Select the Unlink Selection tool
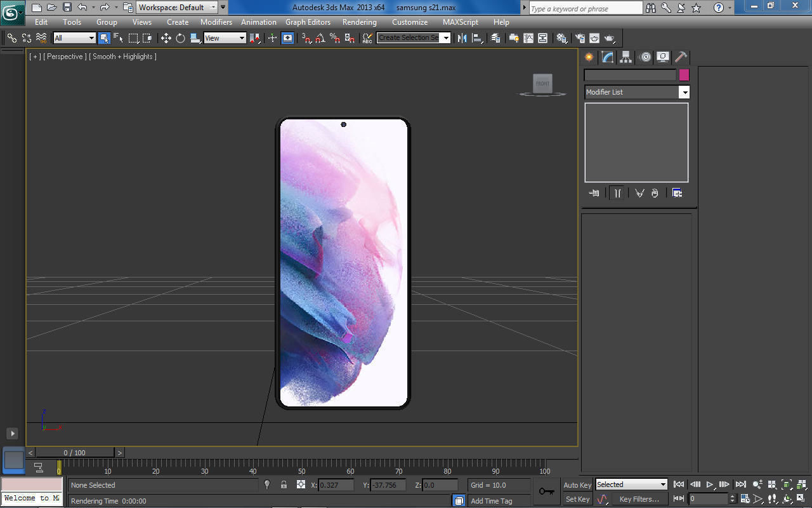 point(27,38)
